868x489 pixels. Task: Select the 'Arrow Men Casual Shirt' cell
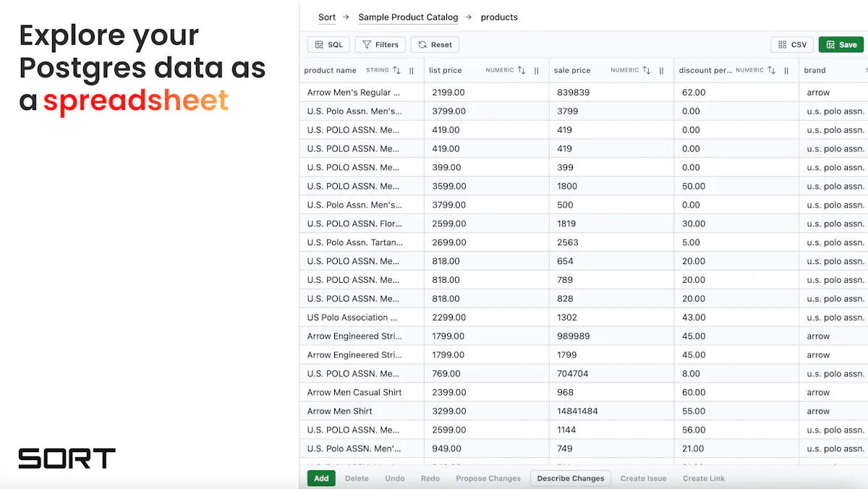pyautogui.click(x=362, y=393)
